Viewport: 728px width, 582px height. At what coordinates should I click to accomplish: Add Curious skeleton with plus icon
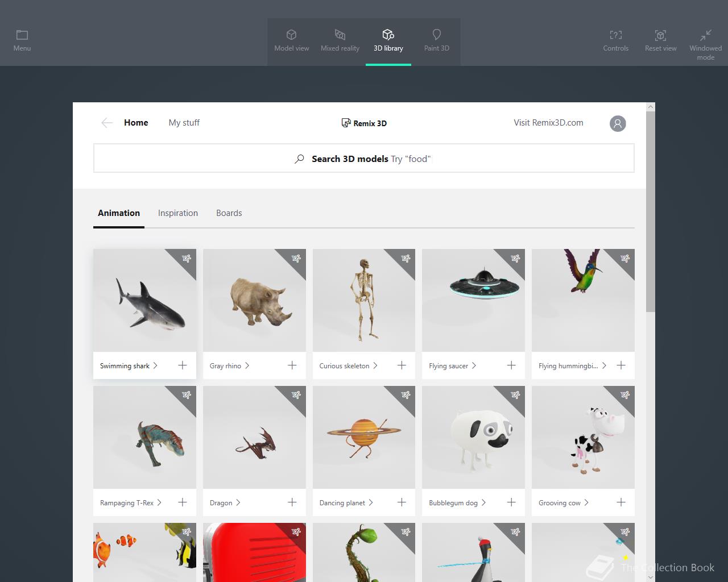[402, 365]
